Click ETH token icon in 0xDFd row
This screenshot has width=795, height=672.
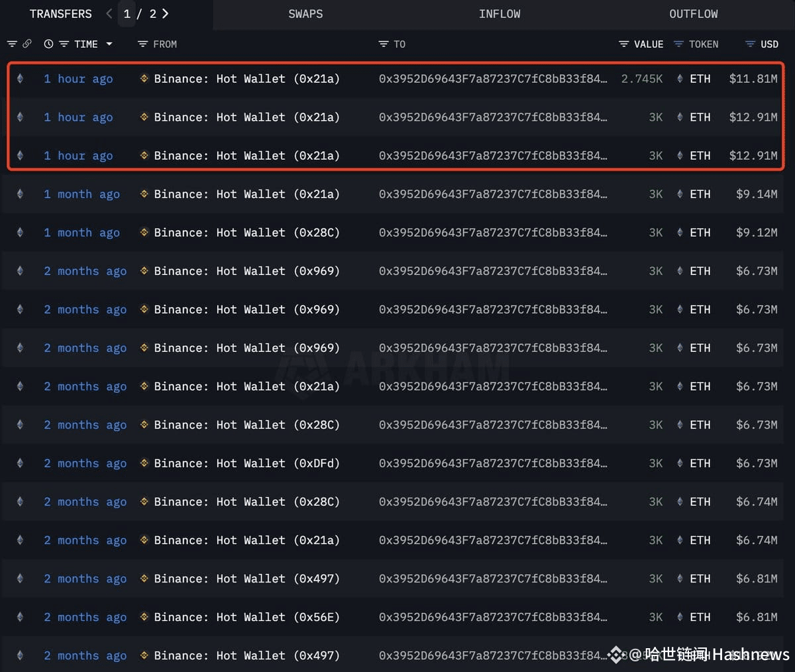coord(680,463)
